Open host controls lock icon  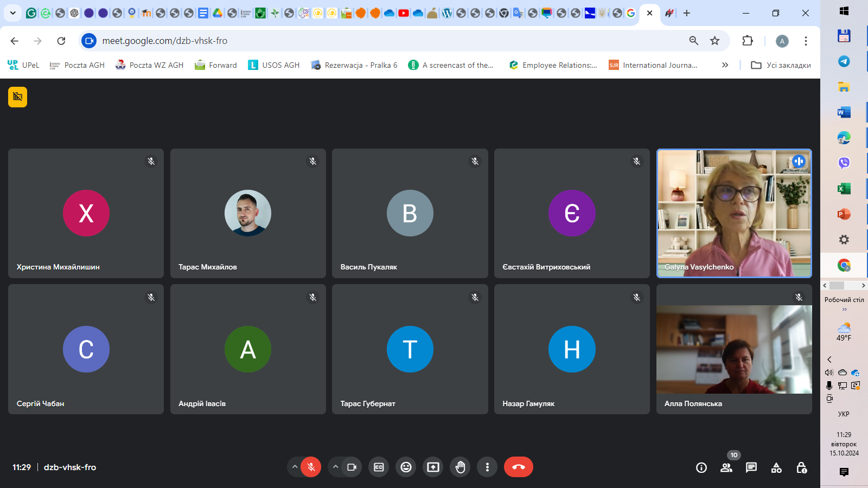[x=801, y=467]
